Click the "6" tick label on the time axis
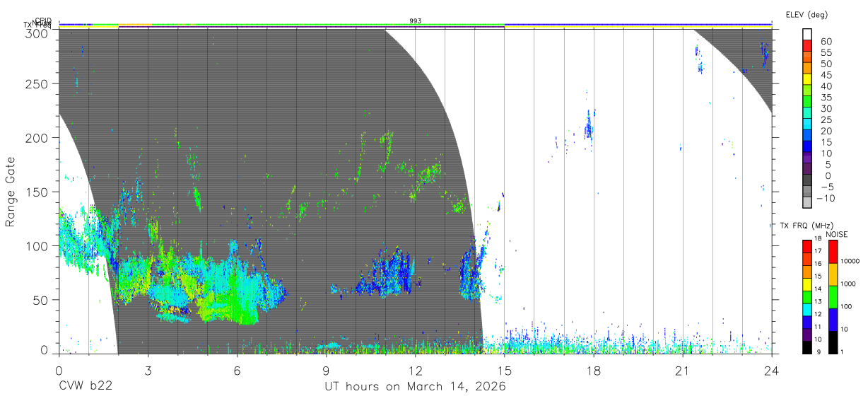Image resolution: width=868 pixels, height=401 pixels. tap(237, 370)
